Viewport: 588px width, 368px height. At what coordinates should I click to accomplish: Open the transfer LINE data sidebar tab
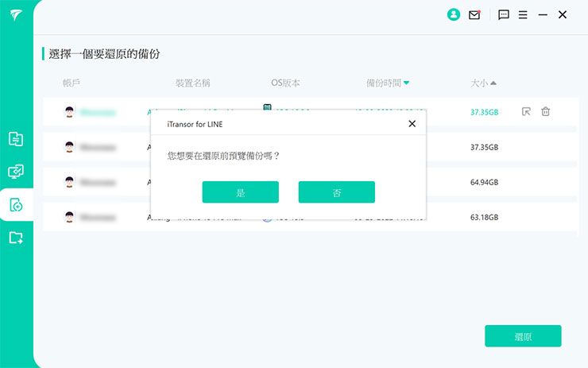(x=16, y=139)
